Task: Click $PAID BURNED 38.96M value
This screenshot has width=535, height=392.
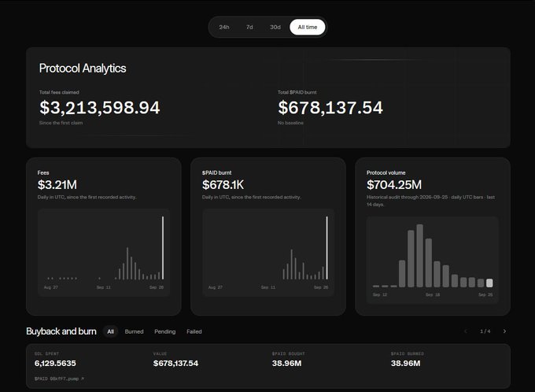Action: (x=406, y=364)
